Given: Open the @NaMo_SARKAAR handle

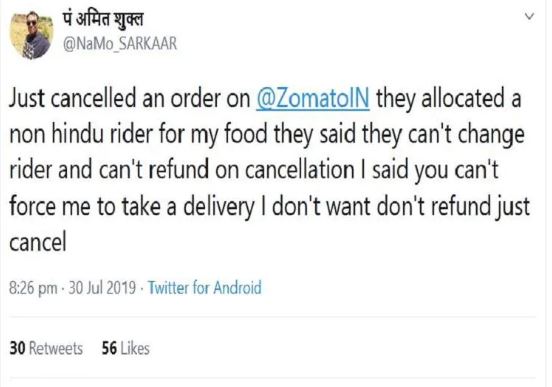Looking at the screenshot, I should [120, 44].
